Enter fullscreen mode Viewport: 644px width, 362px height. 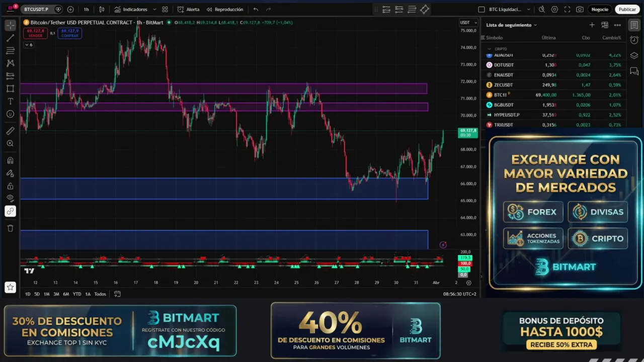click(x=568, y=9)
